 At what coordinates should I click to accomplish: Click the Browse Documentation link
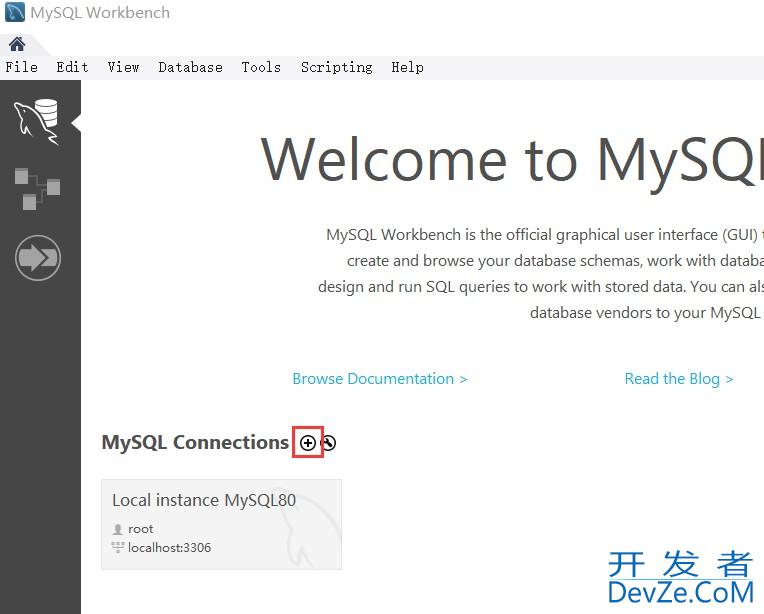(x=380, y=379)
